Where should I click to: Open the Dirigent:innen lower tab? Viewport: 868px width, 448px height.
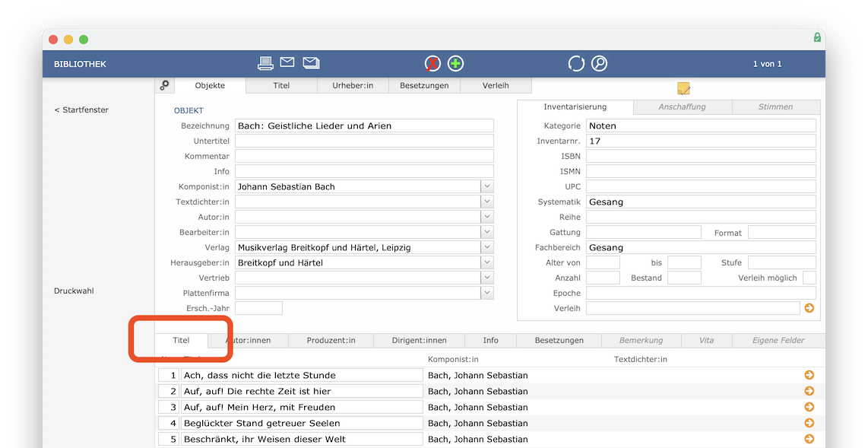point(419,341)
